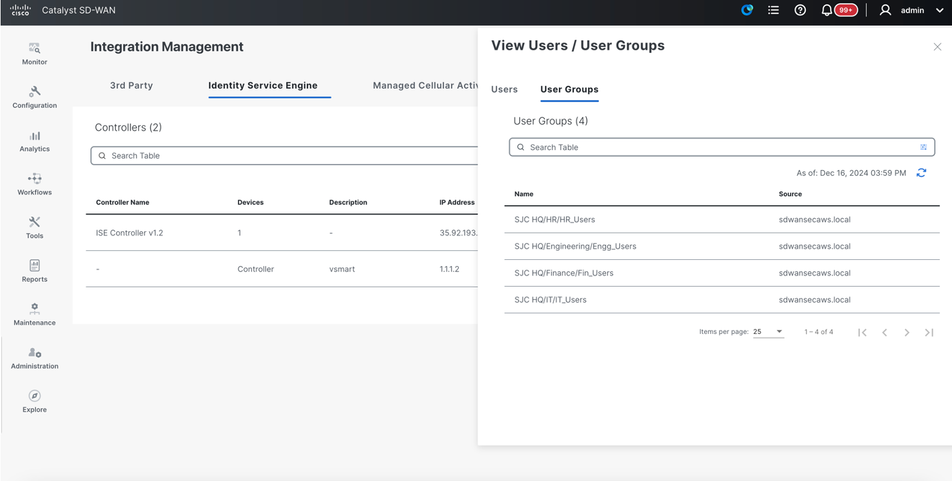Viewport: 952px width, 481px height.
Task: Click the 1 – 4 of 4 page range text
Action: tap(818, 332)
